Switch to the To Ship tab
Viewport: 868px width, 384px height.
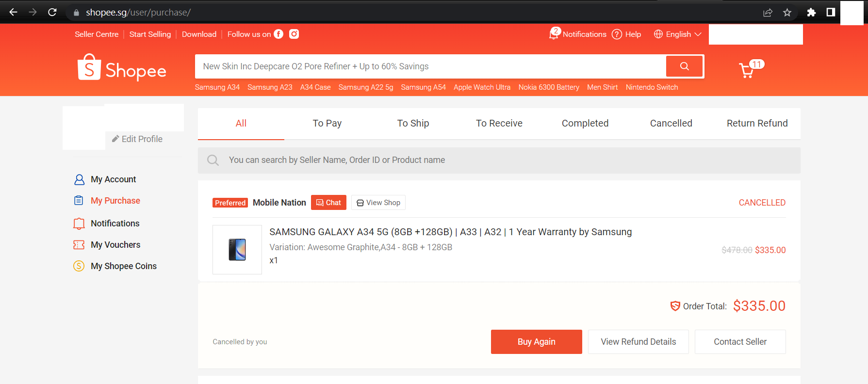coord(413,123)
